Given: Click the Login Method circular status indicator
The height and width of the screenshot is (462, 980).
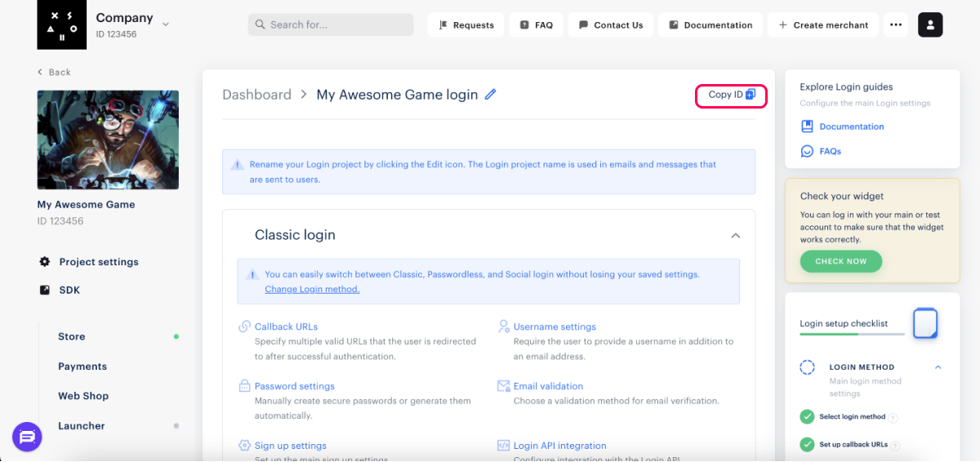Looking at the screenshot, I should tap(807, 367).
